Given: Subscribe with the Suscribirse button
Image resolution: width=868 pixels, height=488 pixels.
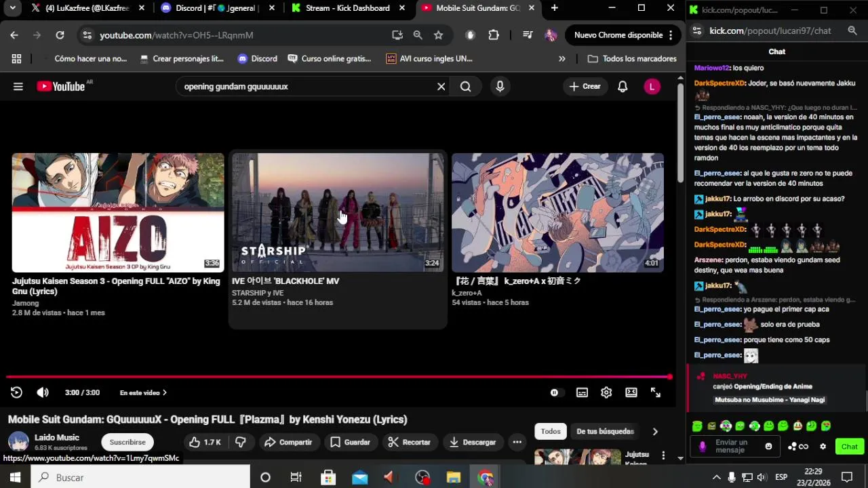Looking at the screenshot, I should tap(127, 442).
